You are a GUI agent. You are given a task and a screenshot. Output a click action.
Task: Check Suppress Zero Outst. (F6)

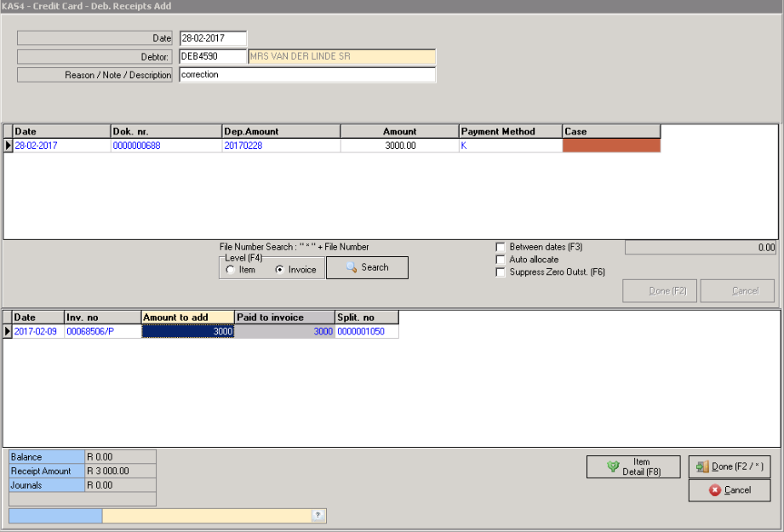click(501, 271)
